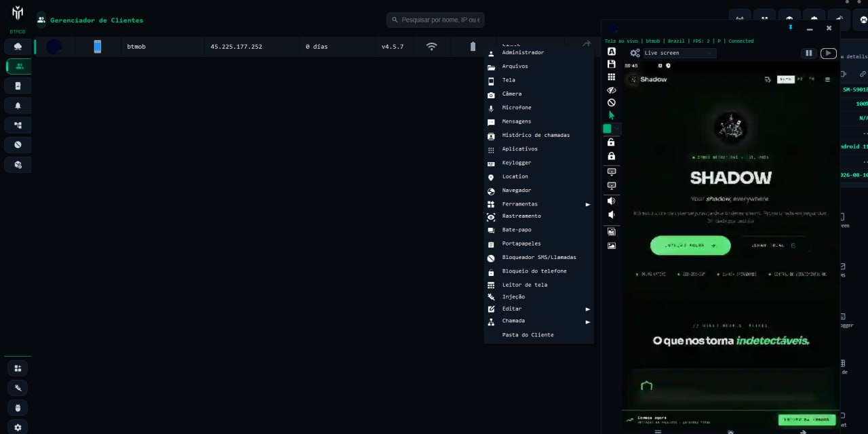
Task: Focus the Pesquisar por nome search field
Action: [435, 20]
